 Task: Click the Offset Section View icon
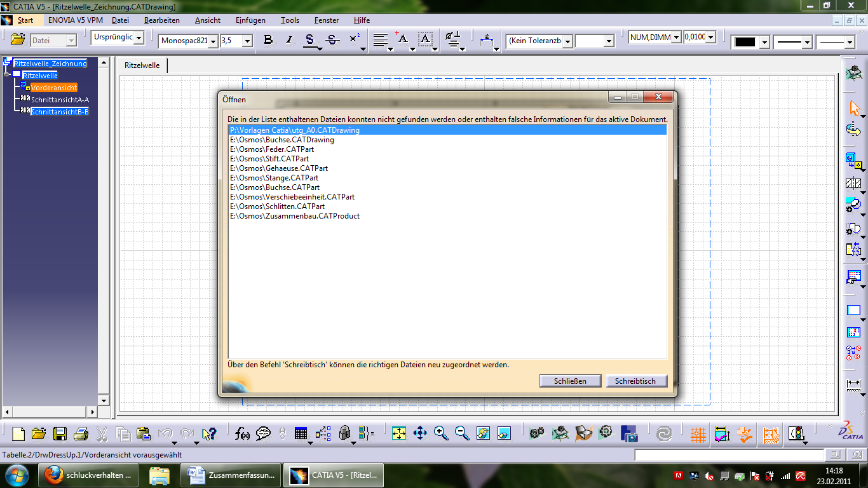[x=854, y=184]
